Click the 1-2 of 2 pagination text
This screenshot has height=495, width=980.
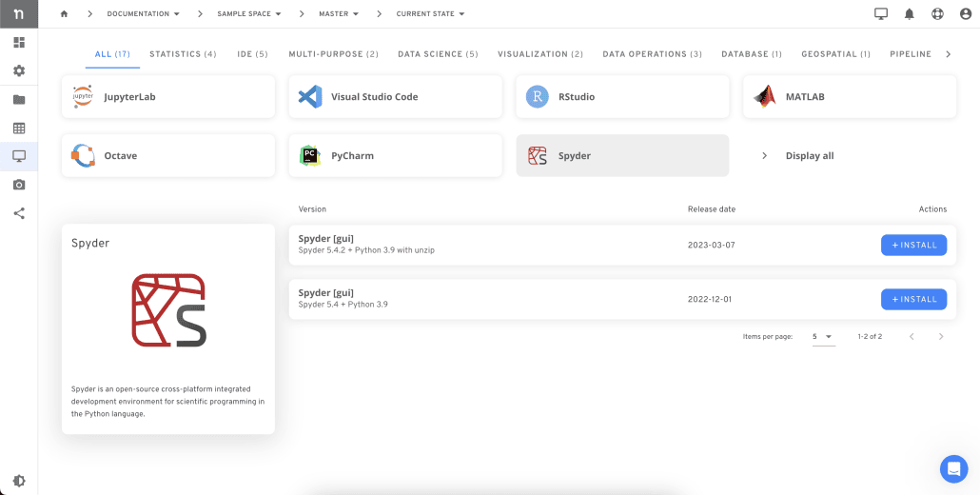[870, 337]
